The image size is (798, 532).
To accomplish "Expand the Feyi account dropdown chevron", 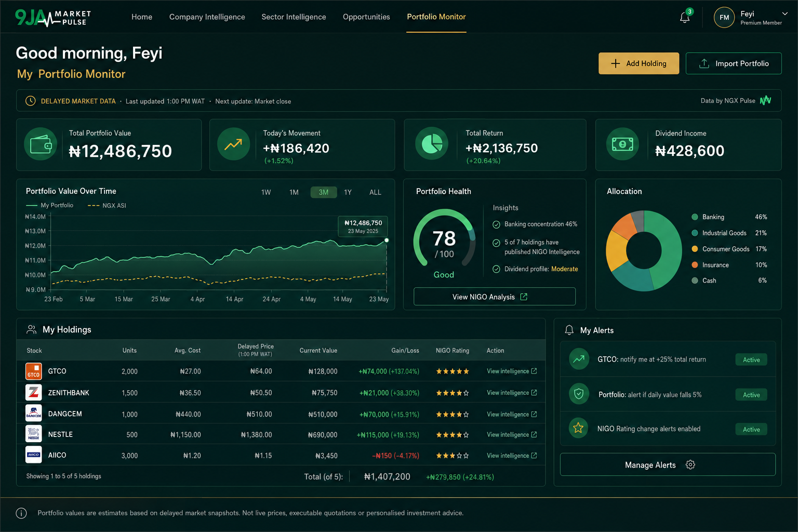I will 785,14.
